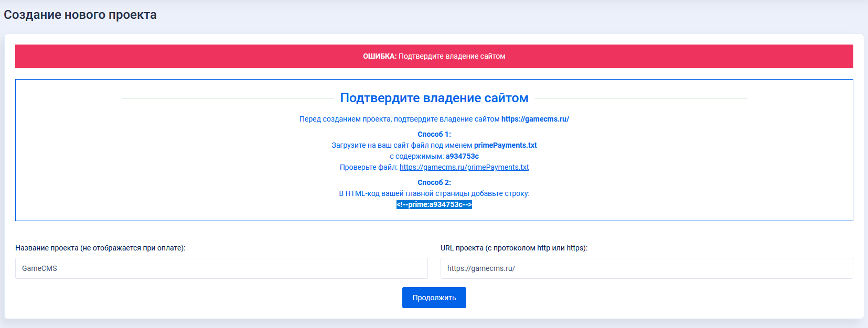
Task: Click the 'URL проекта' field label
Action: click(x=514, y=248)
